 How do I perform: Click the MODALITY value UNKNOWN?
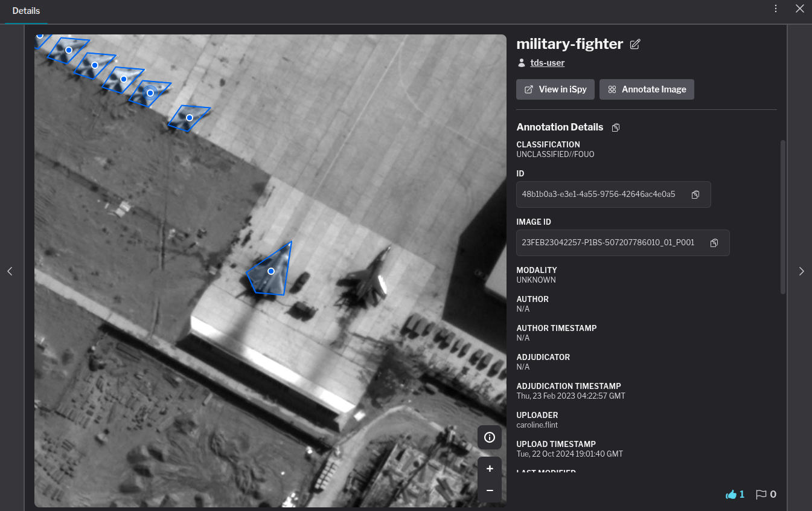[x=536, y=280]
